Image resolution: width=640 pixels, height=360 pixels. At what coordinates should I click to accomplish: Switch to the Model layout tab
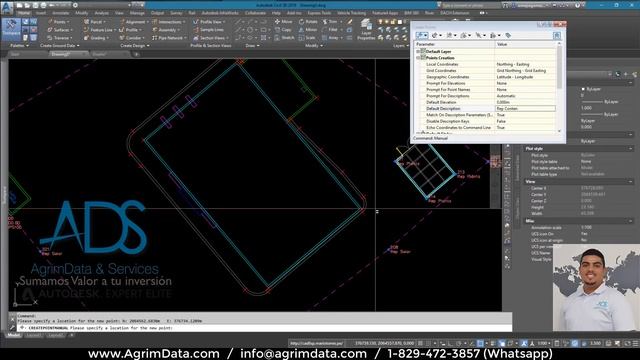click(13, 336)
